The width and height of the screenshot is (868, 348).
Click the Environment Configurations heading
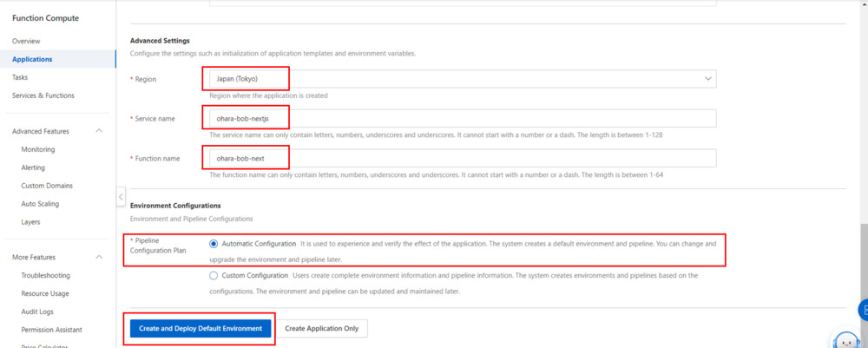[x=175, y=206]
